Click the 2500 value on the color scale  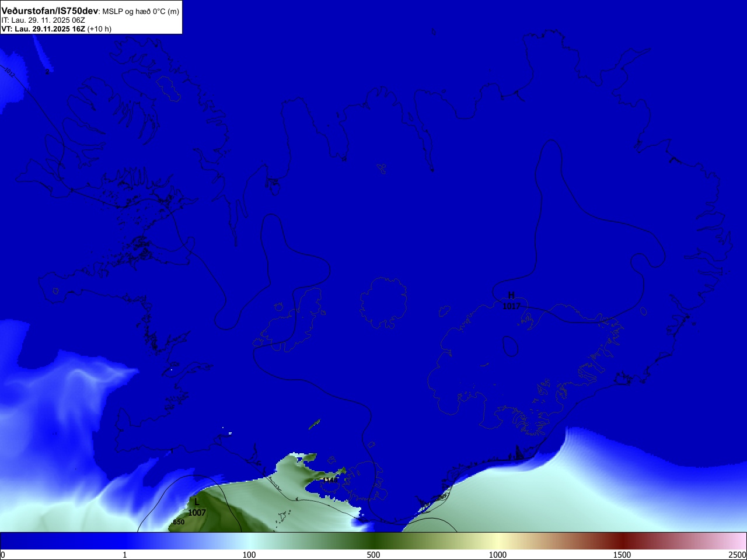(738, 555)
